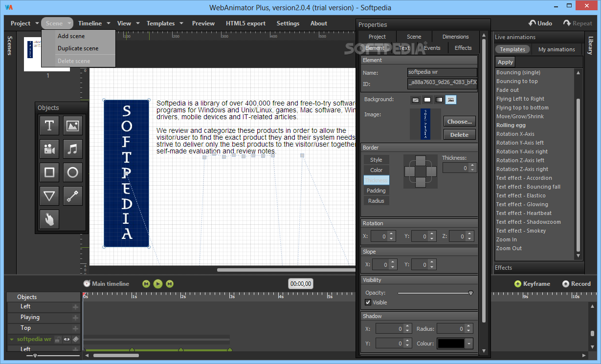Increase Rotation X value stepper
Image resolution: width=601 pixels, height=364 pixels.
(391, 234)
